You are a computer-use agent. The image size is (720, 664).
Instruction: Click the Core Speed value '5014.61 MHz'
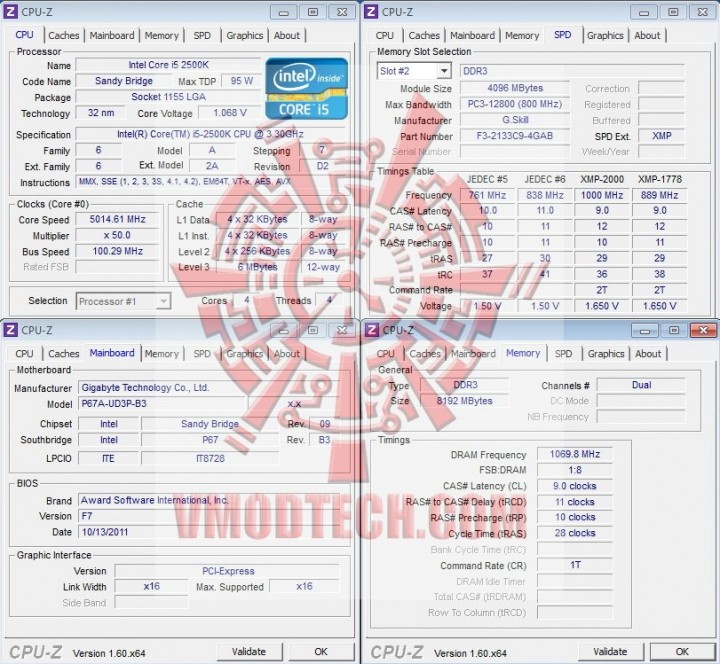pos(118,219)
